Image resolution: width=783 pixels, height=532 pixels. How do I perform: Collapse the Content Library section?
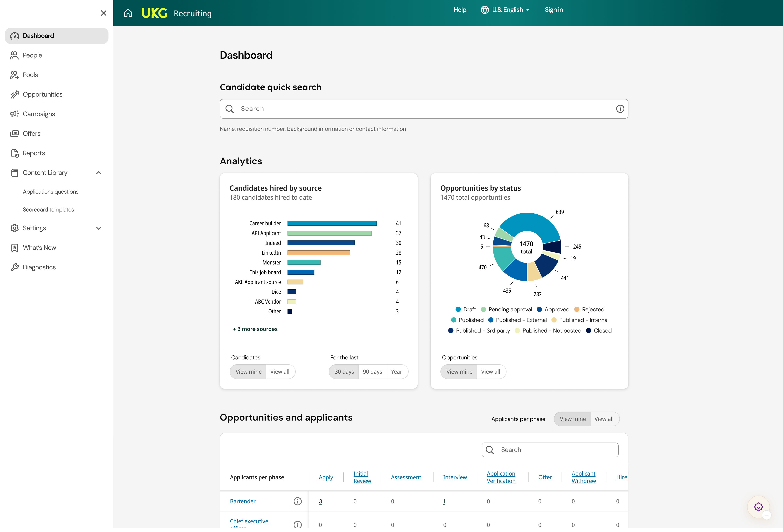(x=98, y=172)
